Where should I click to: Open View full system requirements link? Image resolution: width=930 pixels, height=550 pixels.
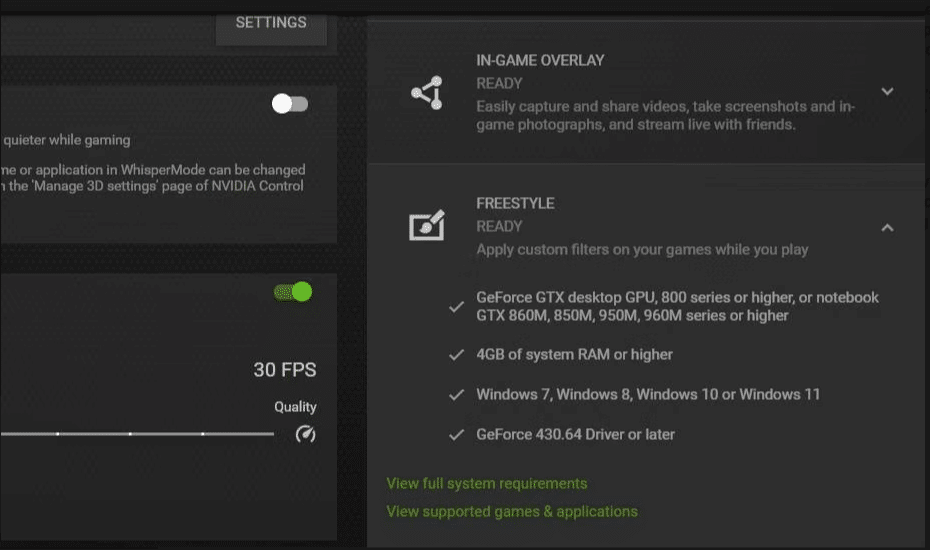pos(486,484)
